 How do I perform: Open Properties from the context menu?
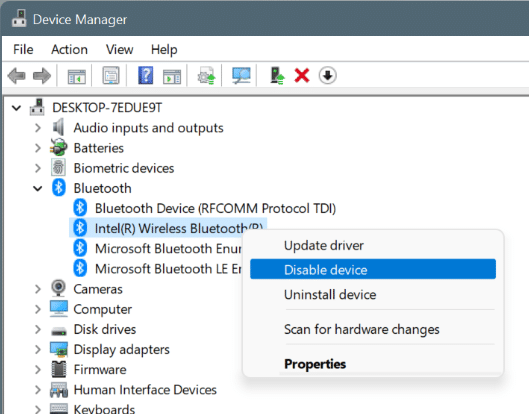373,364
